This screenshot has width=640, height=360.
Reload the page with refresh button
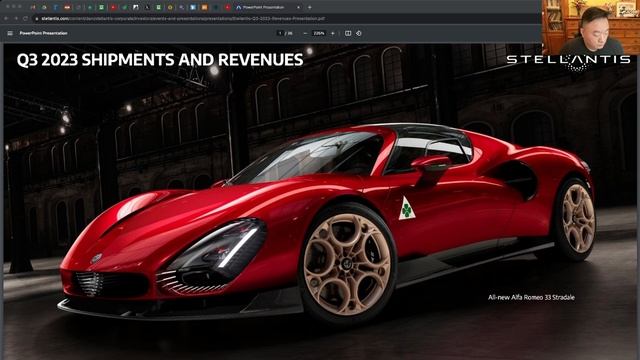point(25,18)
